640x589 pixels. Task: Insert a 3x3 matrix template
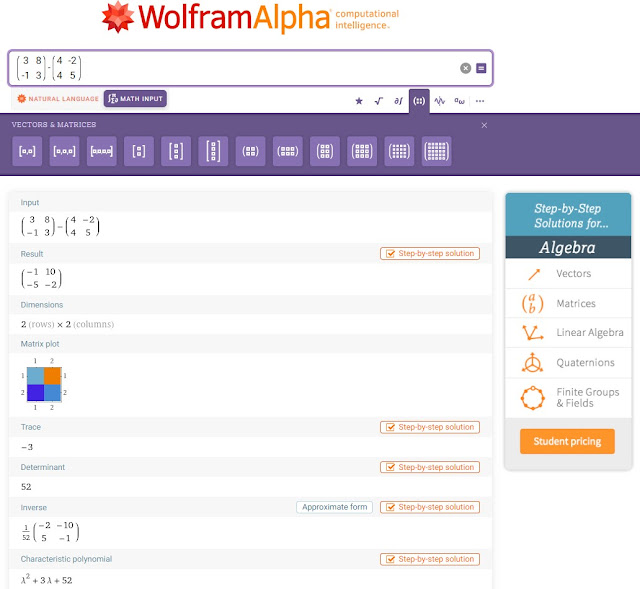[x=362, y=151]
